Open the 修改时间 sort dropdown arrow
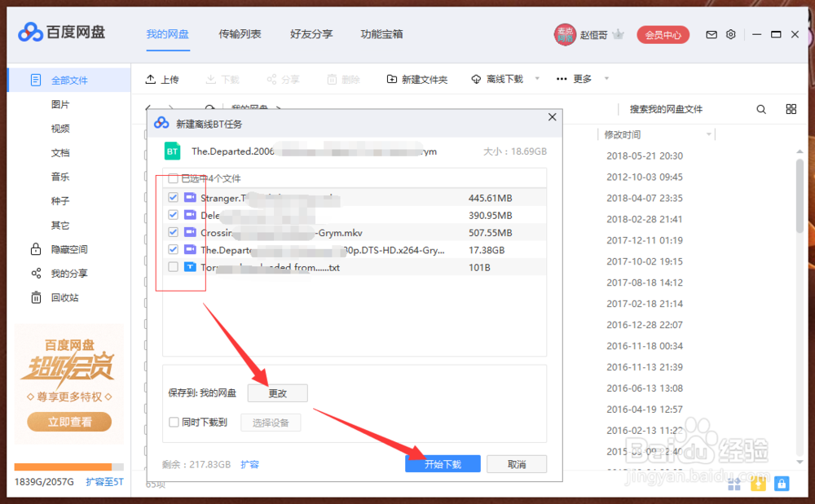Viewport: 815px width, 504px height. tap(708, 134)
